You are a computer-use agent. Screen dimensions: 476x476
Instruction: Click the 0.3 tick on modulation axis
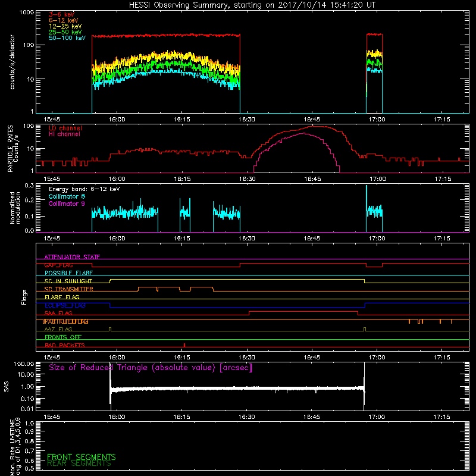click(29, 186)
